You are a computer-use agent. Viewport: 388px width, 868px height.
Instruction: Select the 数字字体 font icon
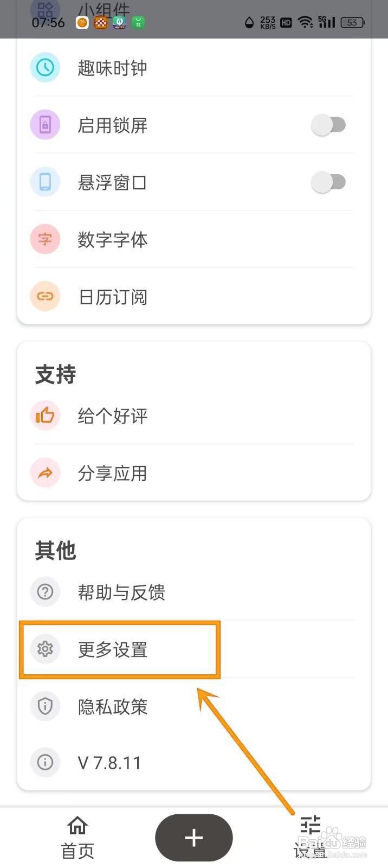tap(45, 239)
